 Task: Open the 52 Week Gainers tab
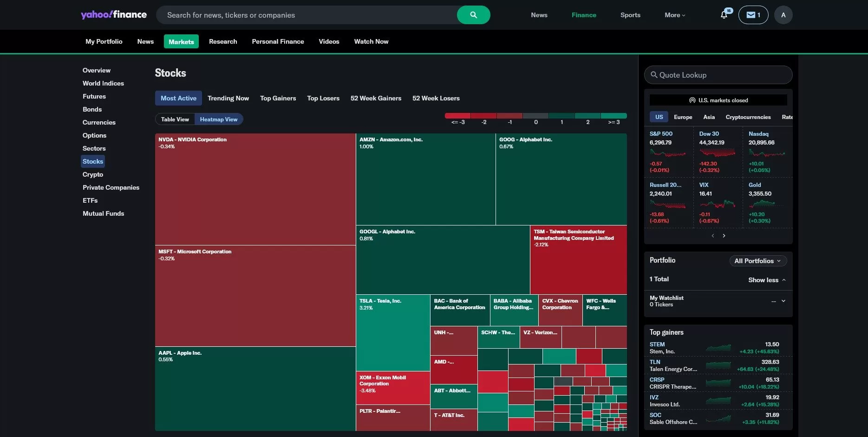(x=376, y=98)
